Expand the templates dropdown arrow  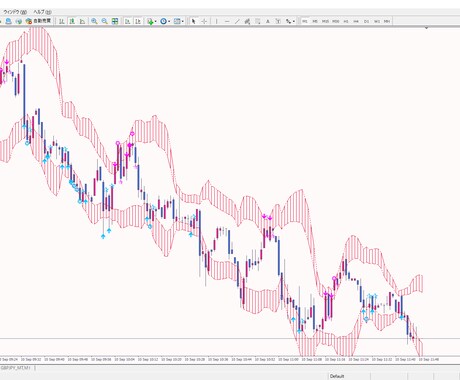[x=183, y=21]
